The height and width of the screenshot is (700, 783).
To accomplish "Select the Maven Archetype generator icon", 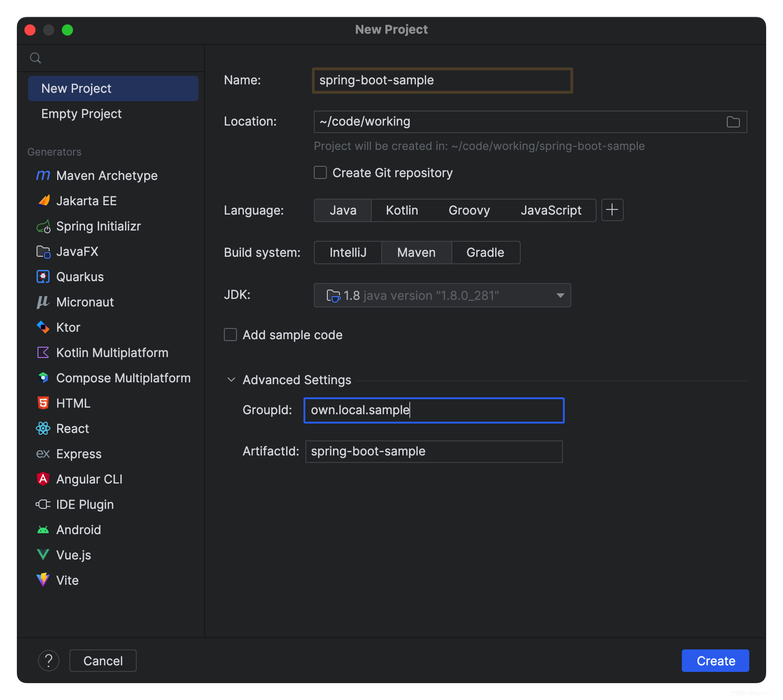I will pyautogui.click(x=43, y=176).
